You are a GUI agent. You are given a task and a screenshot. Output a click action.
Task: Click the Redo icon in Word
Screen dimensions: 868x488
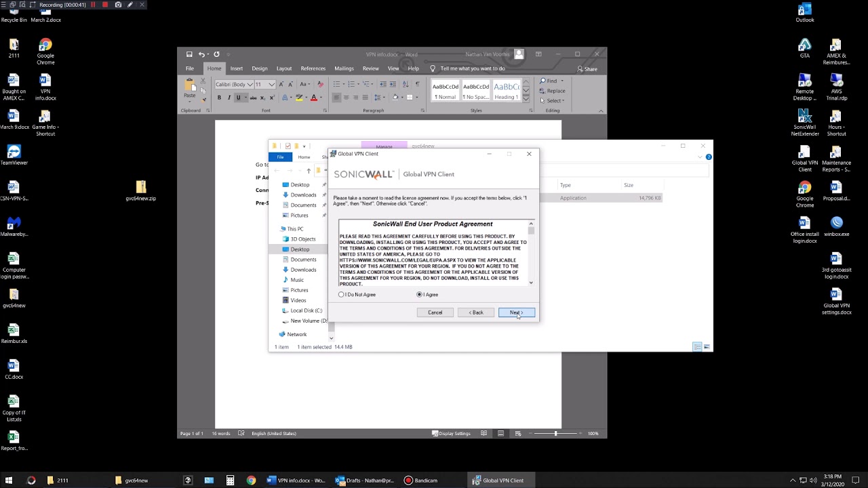pos(216,54)
